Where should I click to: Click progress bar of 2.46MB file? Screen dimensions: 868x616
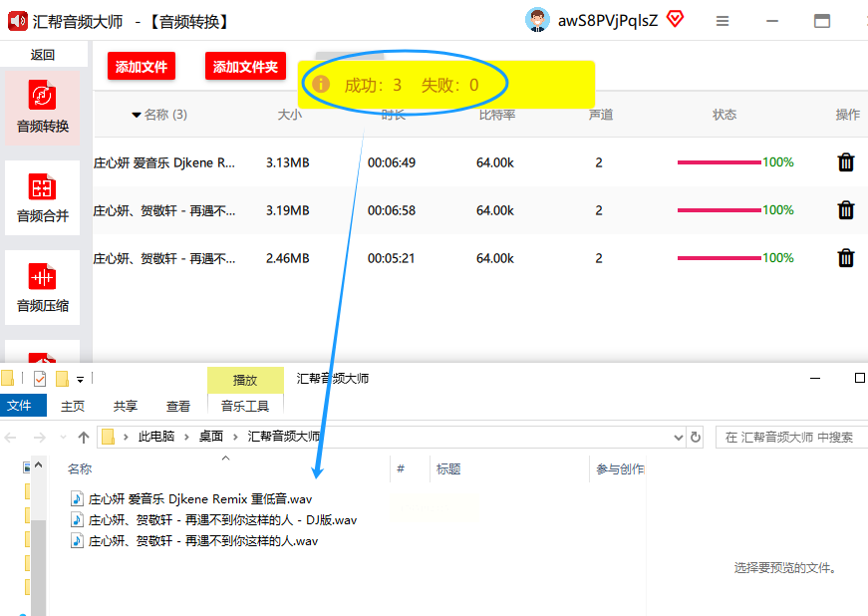pos(720,258)
